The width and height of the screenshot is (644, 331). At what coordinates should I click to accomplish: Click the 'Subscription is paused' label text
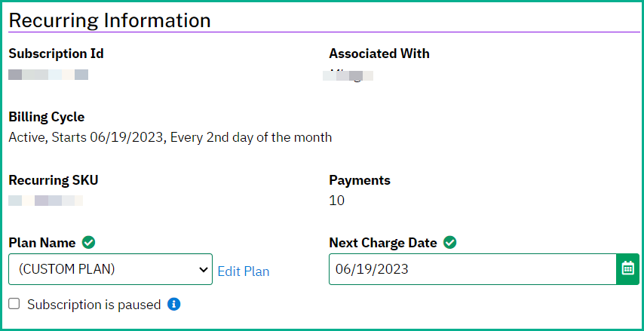(94, 305)
